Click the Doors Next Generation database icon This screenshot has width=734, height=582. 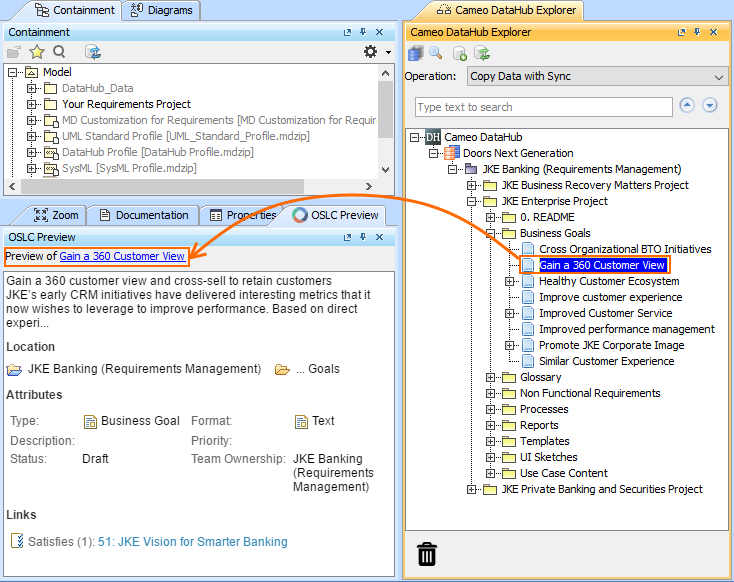click(452, 153)
